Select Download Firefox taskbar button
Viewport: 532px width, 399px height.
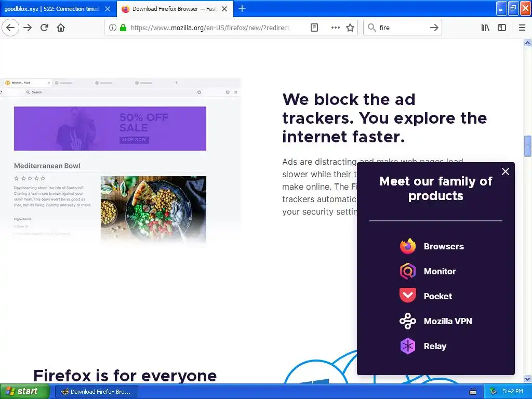(96, 392)
